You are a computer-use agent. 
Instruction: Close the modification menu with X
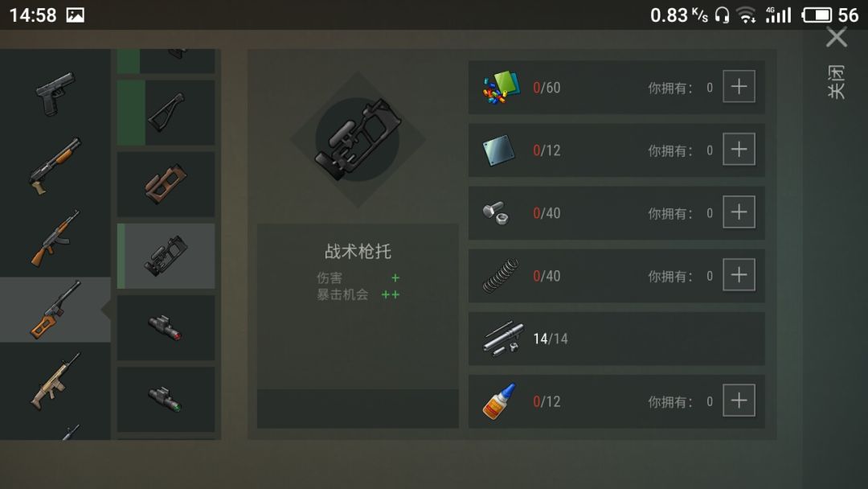point(837,38)
